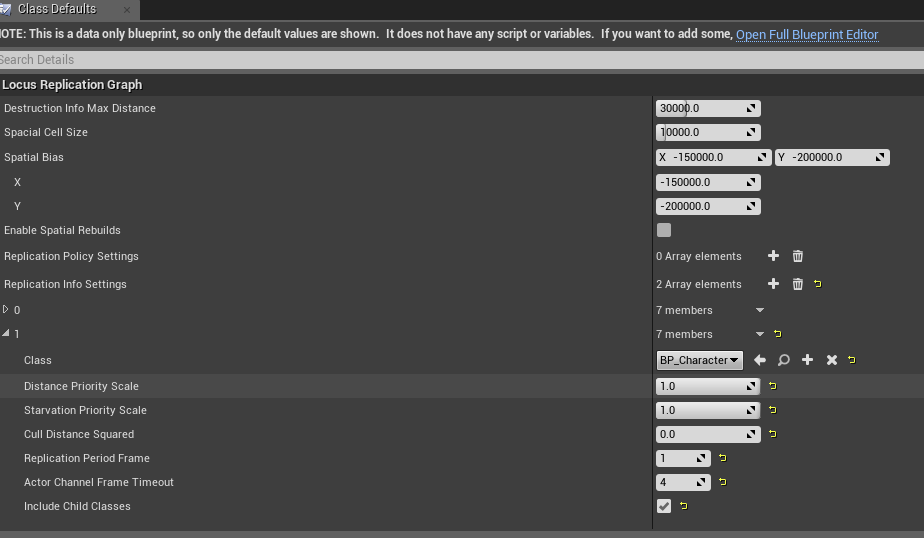The image size is (924, 538).
Task: Edit Starvation Priority Scale value
Action: pyautogui.click(x=708, y=410)
